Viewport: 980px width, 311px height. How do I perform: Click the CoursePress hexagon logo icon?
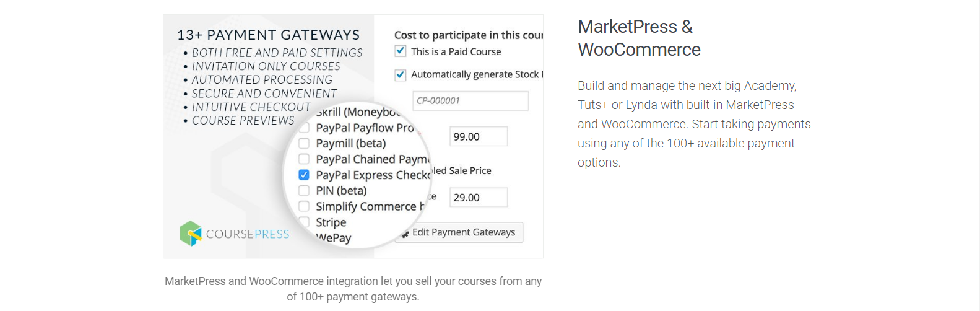click(x=191, y=234)
